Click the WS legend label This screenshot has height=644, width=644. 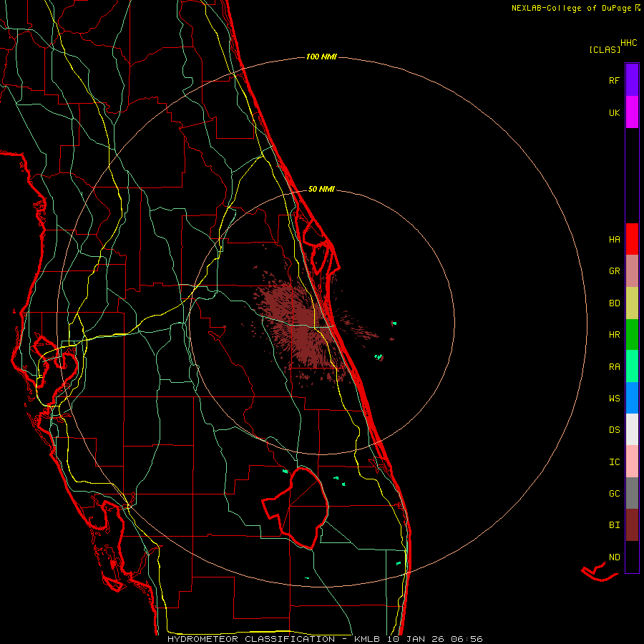(x=614, y=399)
